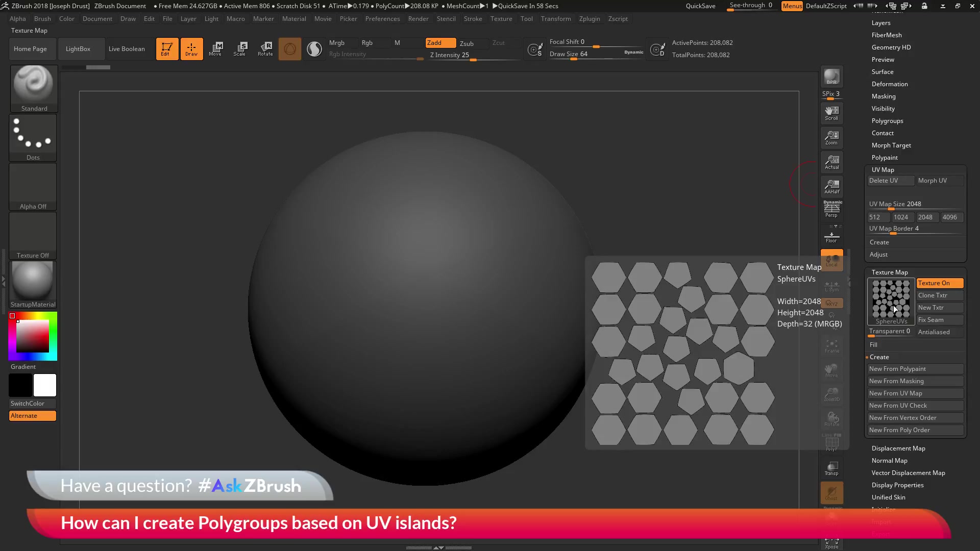This screenshot has height=551, width=980.
Task: Select the Rotate tool icon
Action: click(x=265, y=48)
